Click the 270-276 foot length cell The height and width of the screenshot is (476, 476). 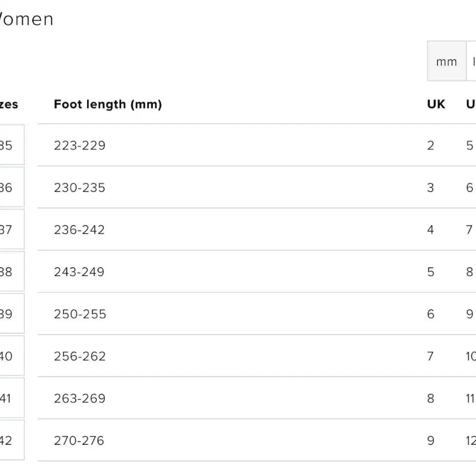[x=79, y=441]
